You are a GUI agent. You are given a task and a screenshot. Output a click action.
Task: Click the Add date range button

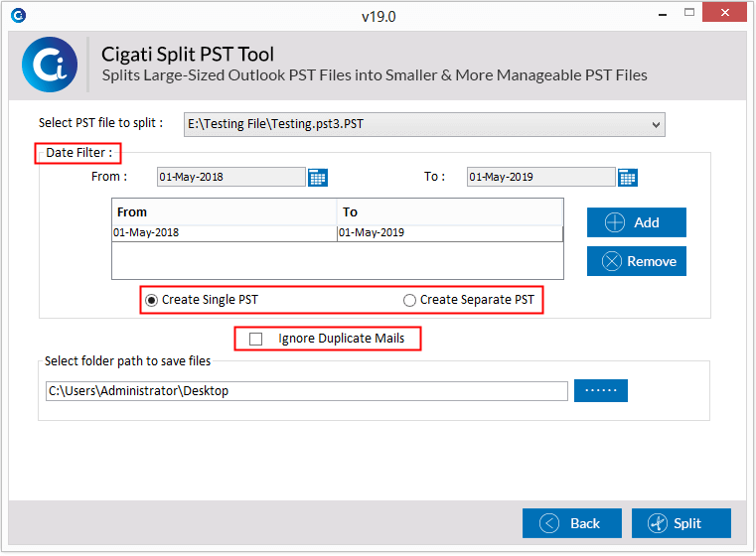637,222
